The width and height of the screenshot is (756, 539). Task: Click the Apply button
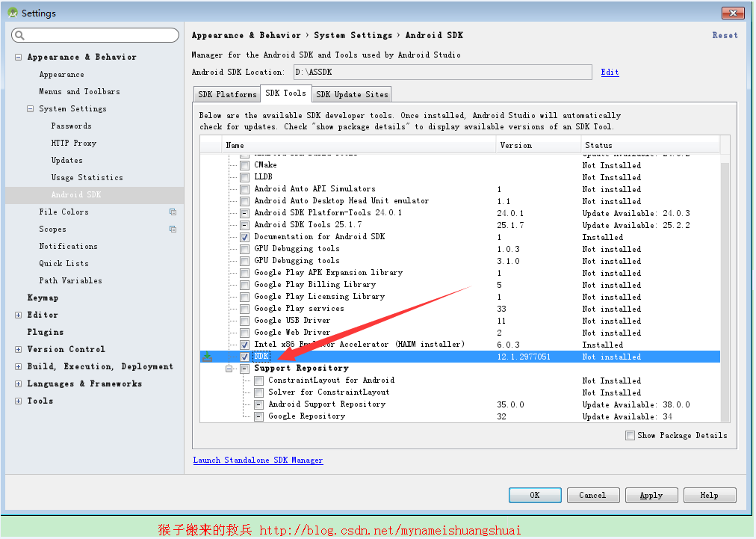pyautogui.click(x=651, y=495)
